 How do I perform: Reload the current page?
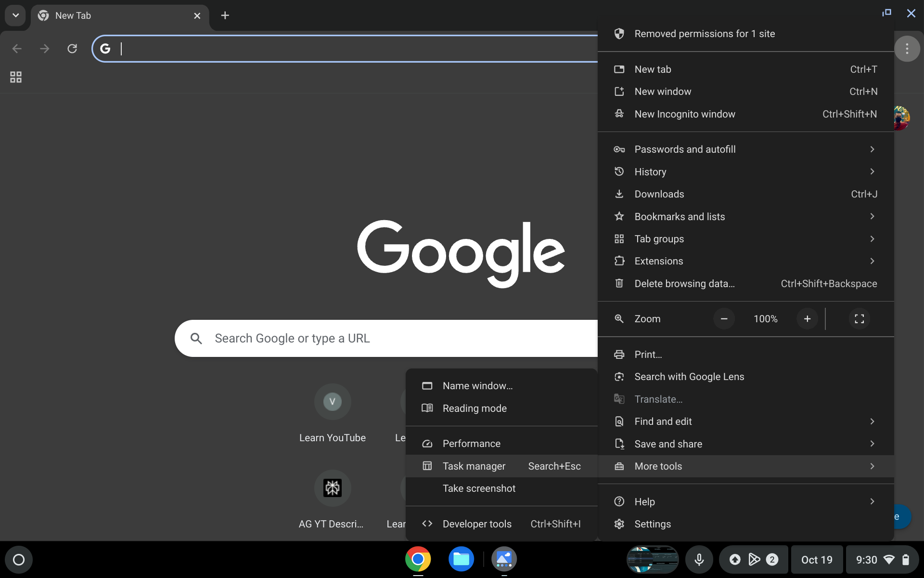(x=72, y=49)
